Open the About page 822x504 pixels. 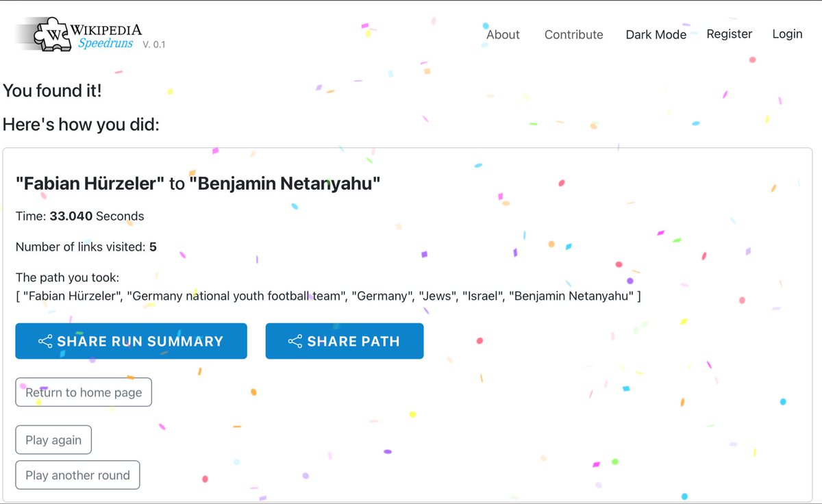pyautogui.click(x=503, y=34)
